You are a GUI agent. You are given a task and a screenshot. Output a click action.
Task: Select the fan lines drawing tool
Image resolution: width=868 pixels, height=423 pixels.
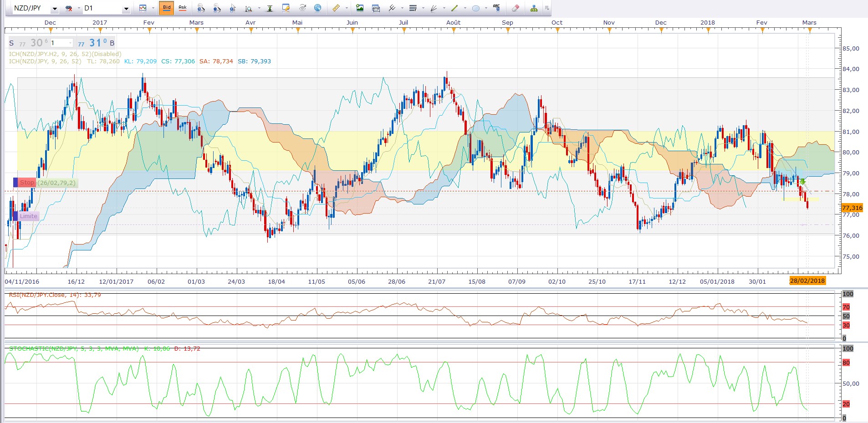click(x=434, y=8)
